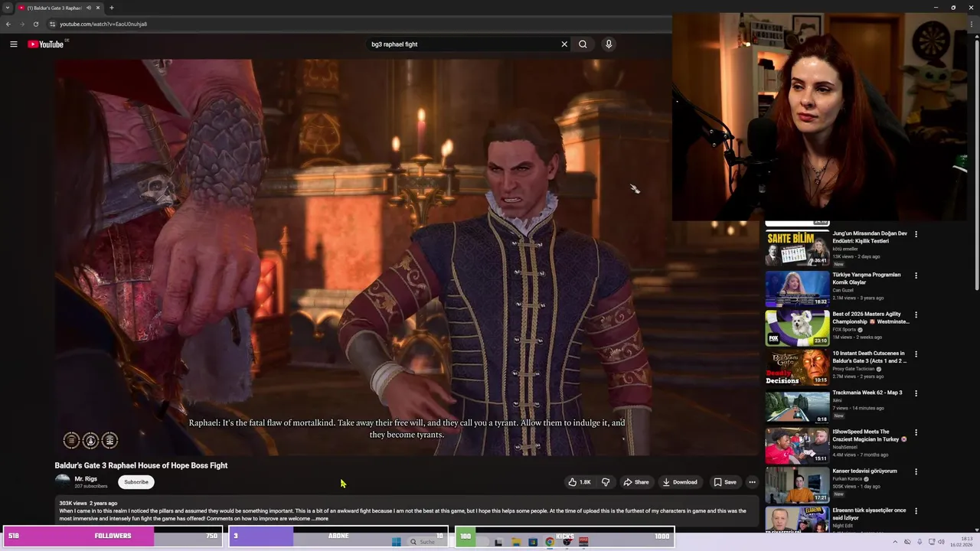Viewport: 980px width, 551px height.
Task: Open File Explorer in taskbar
Action: coord(516,542)
